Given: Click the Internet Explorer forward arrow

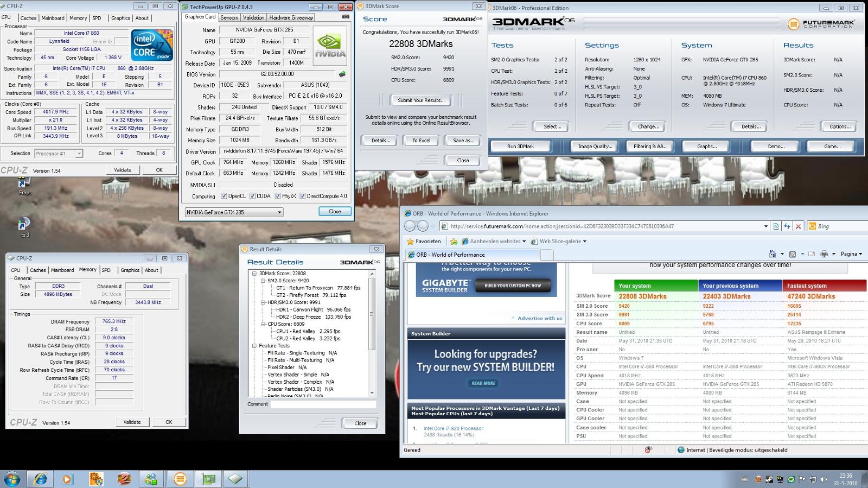Looking at the screenshot, I should coord(423,226).
